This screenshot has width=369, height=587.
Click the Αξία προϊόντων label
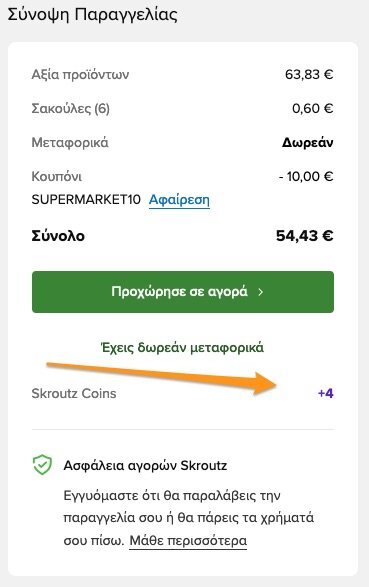click(80, 74)
